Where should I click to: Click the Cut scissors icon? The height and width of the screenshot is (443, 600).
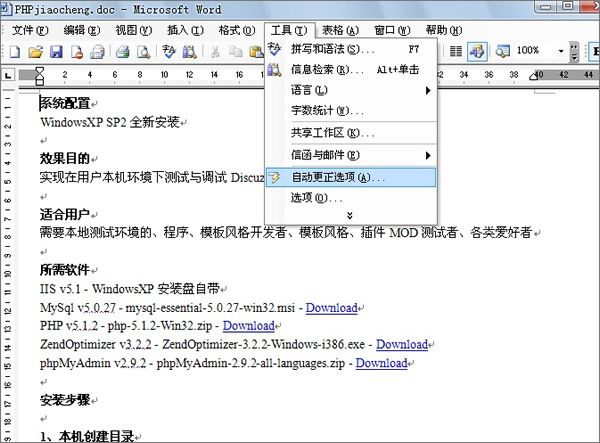215,51
